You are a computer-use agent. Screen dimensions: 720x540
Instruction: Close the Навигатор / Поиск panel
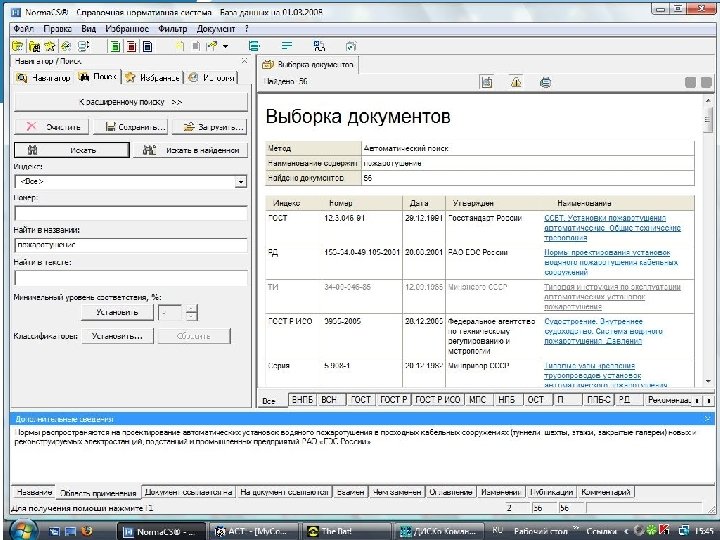(x=244, y=61)
